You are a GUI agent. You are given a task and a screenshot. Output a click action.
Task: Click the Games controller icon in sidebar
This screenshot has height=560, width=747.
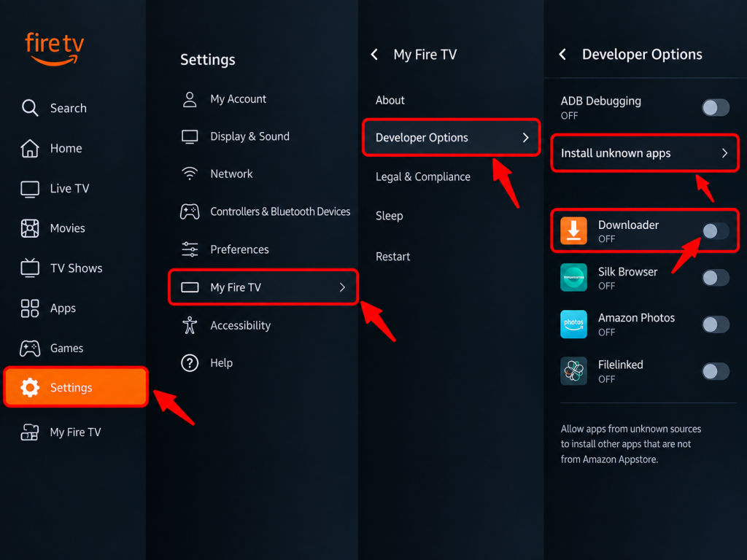tap(30, 348)
